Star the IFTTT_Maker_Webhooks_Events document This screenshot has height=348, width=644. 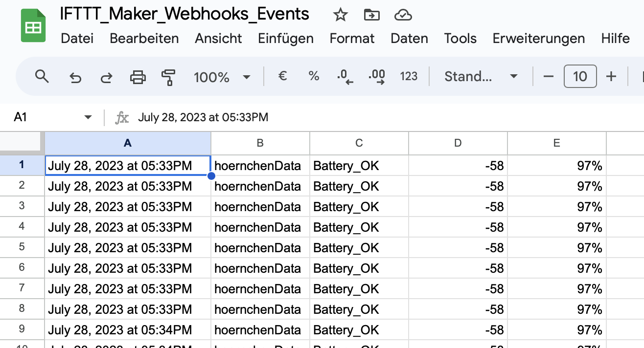point(340,15)
